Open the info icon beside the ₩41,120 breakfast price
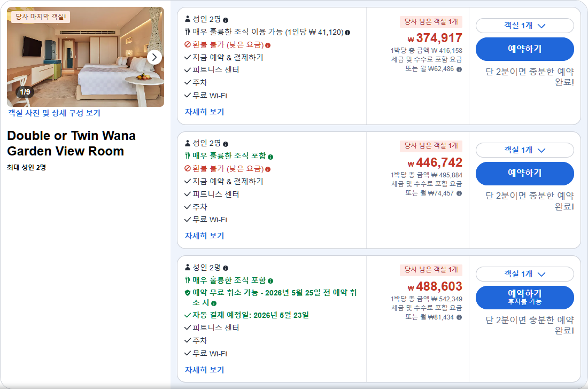The height and width of the screenshot is (390, 588). (347, 32)
